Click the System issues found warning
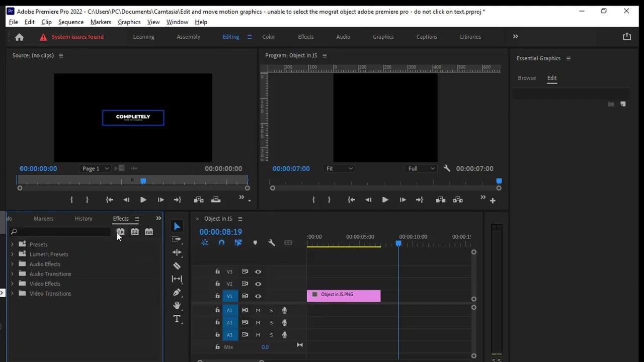 click(x=72, y=37)
